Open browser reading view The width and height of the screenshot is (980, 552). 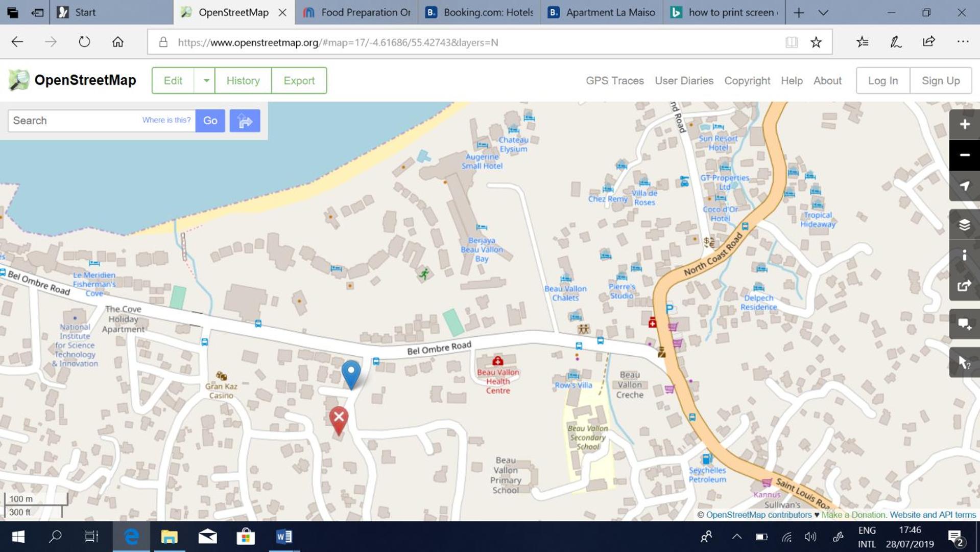pos(792,42)
